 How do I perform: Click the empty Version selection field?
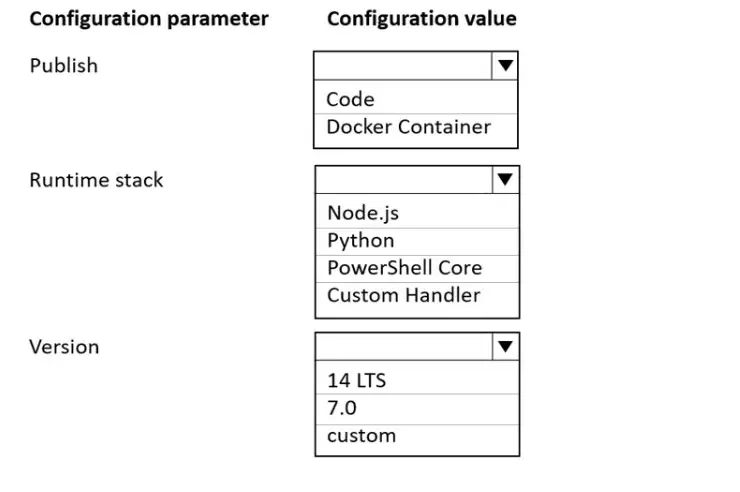coord(404,347)
